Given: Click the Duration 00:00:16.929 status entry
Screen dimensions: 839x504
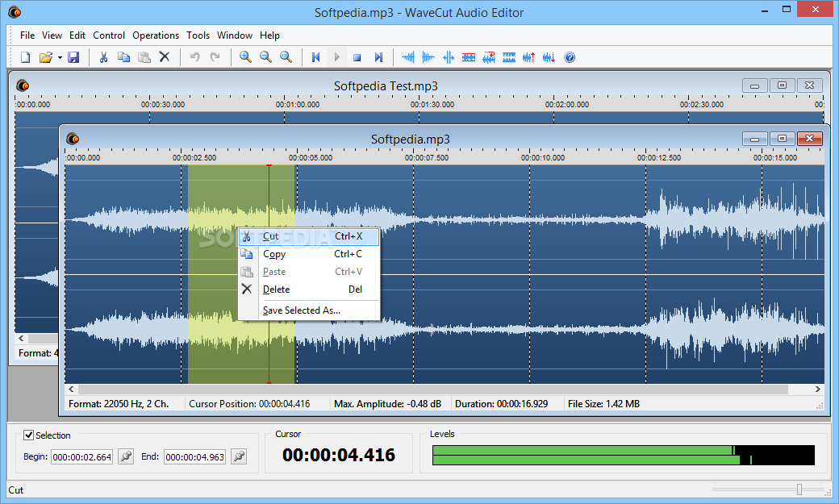Looking at the screenshot, I should [x=501, y=404].
